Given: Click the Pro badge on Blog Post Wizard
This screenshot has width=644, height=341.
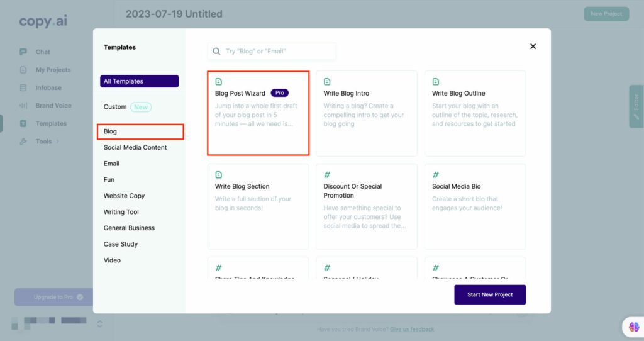Looking at the screenshot, I should [x=280, y=93].
